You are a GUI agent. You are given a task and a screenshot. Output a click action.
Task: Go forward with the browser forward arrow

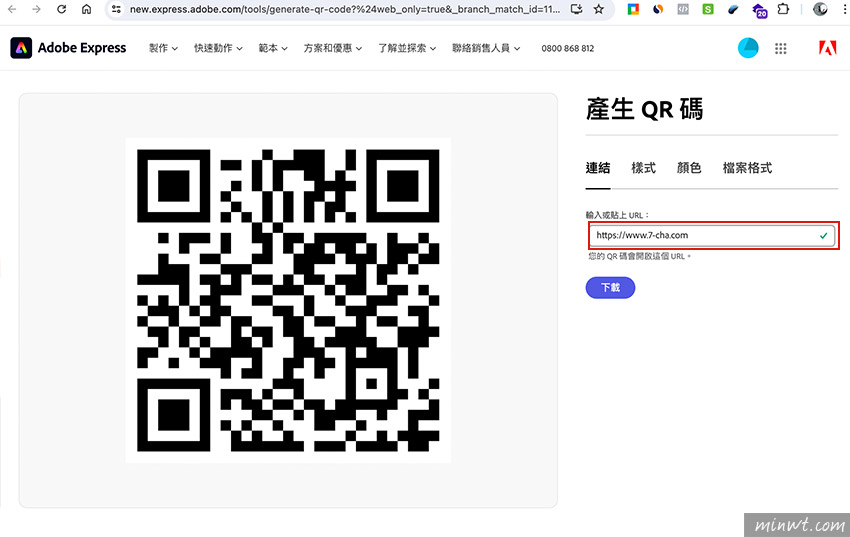coord(36,9)
